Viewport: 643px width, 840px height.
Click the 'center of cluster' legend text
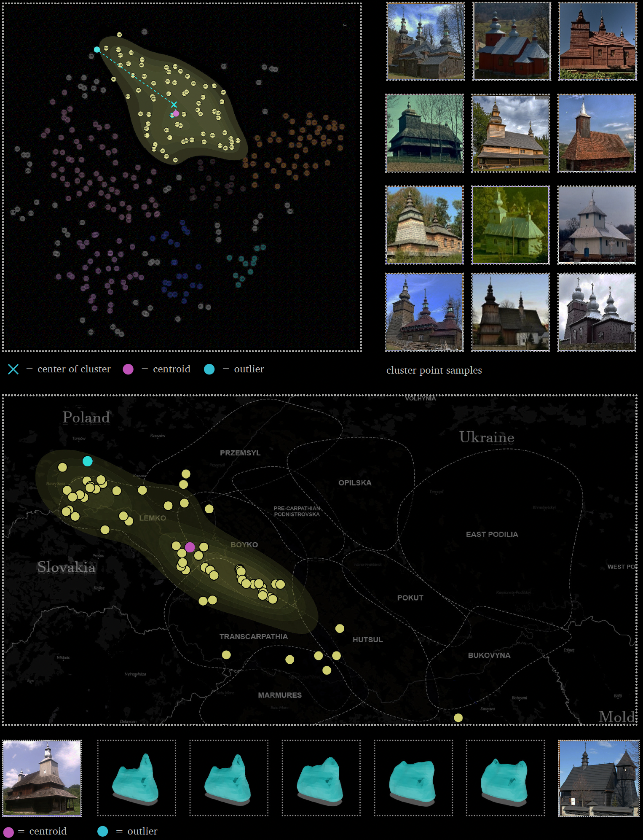click(74, 369)
